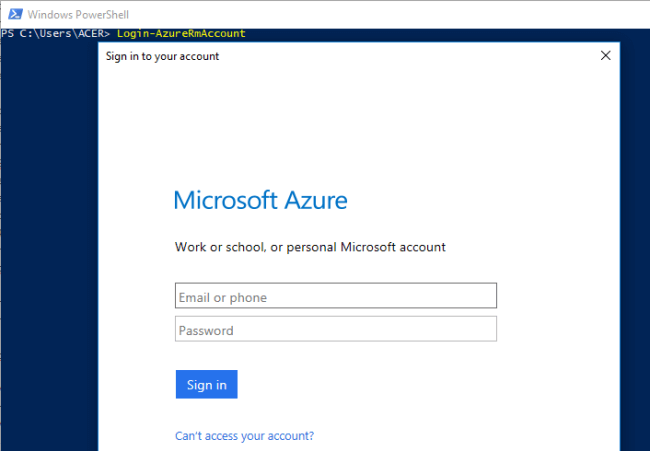The width and height of the screenshot is (650, 451).
Task: Click into the Password field
Action: [x=336, y=329]
